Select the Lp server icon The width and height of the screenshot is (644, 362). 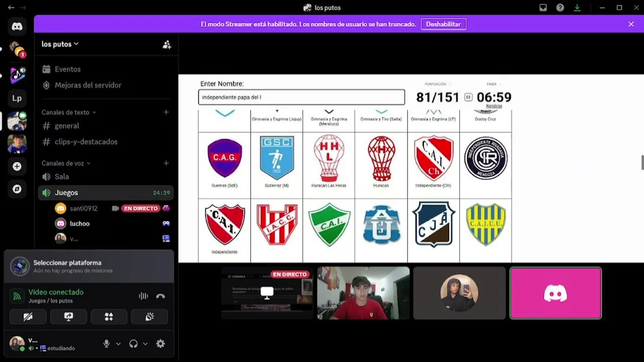tap(17, 98)
